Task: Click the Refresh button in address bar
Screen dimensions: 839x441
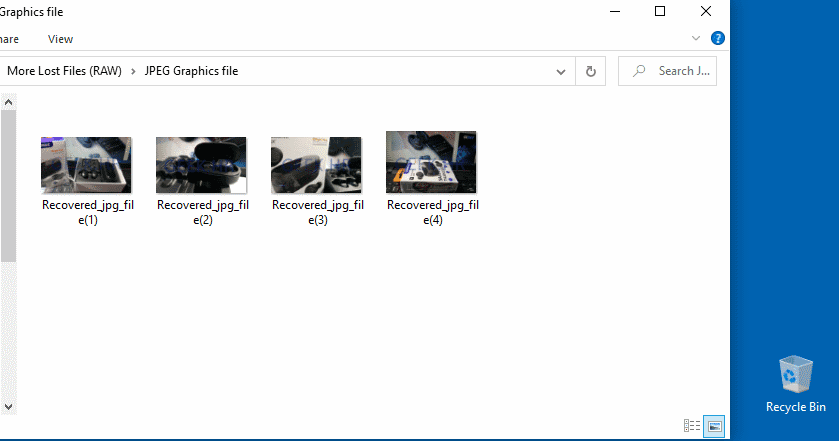Action: click(590, 71)
